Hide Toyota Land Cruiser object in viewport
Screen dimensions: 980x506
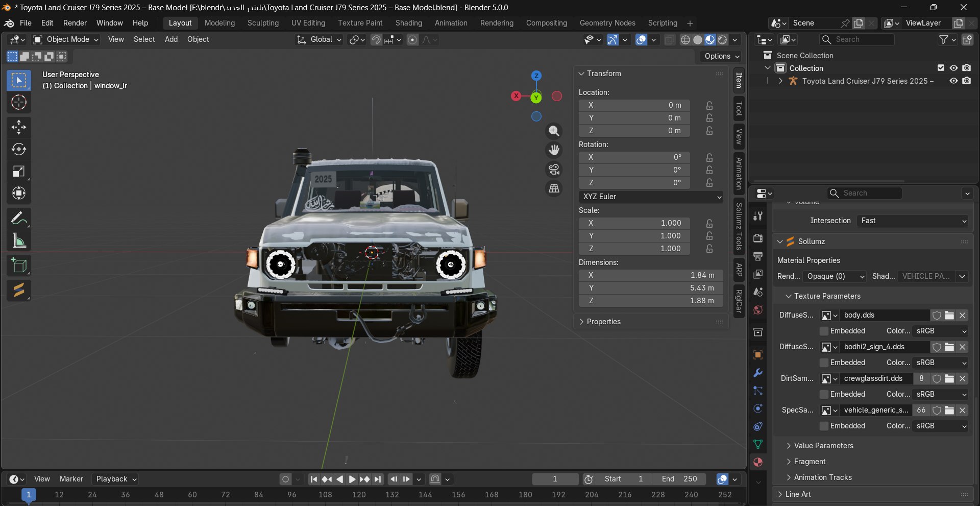point(953,81)
